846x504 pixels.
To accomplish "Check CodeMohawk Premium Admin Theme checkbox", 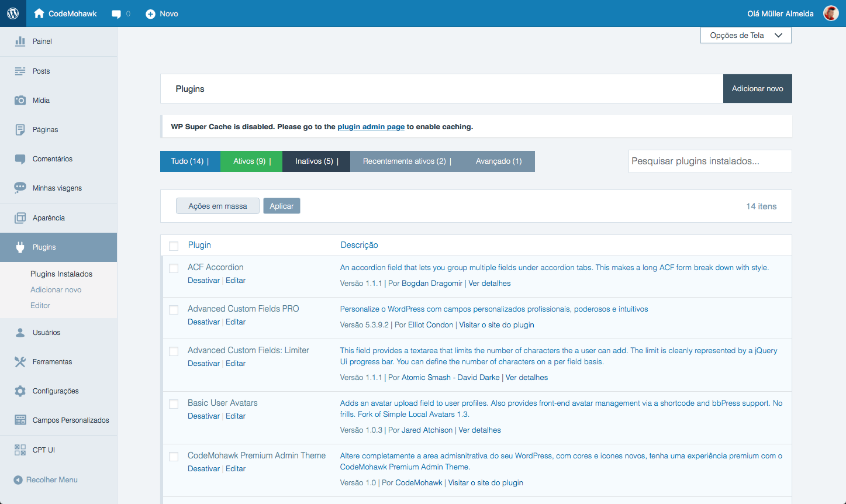I will (174, 457).
